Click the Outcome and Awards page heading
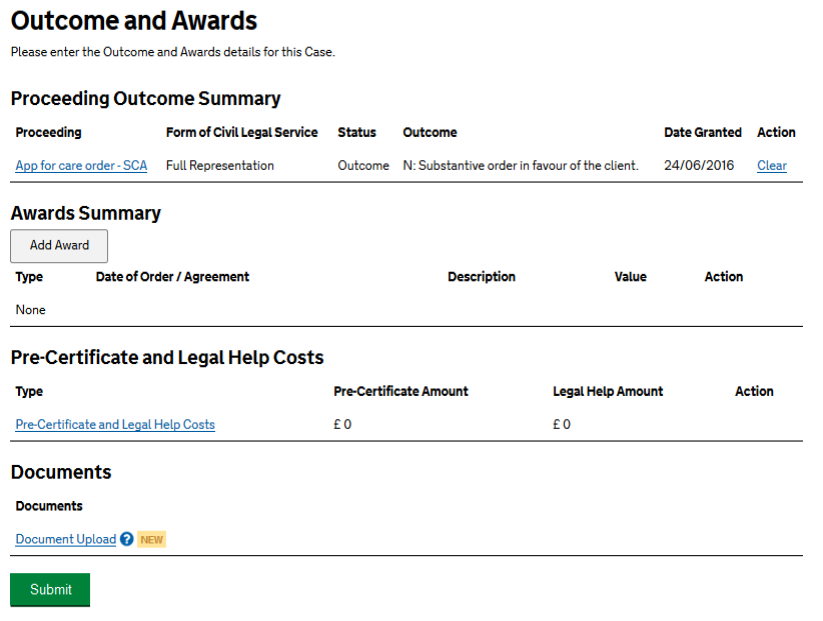The height and width of the screenshot is (621, 823). [134, 21]
